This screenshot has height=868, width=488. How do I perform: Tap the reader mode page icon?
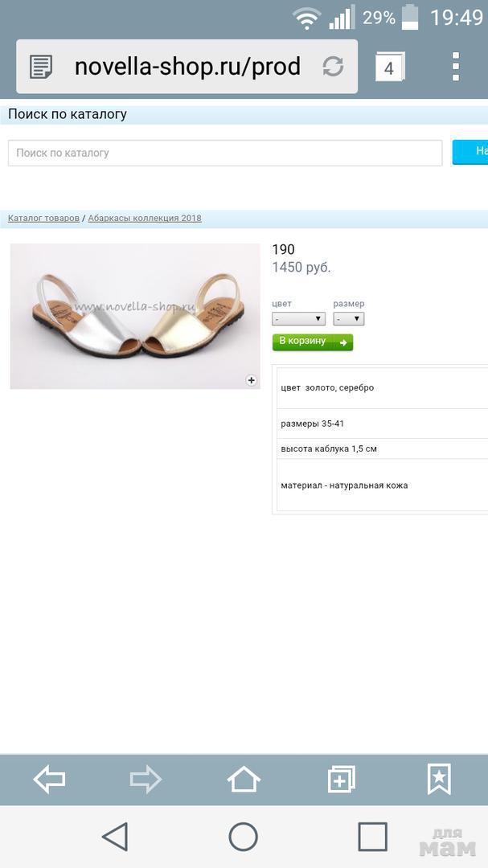coord(41,67)
